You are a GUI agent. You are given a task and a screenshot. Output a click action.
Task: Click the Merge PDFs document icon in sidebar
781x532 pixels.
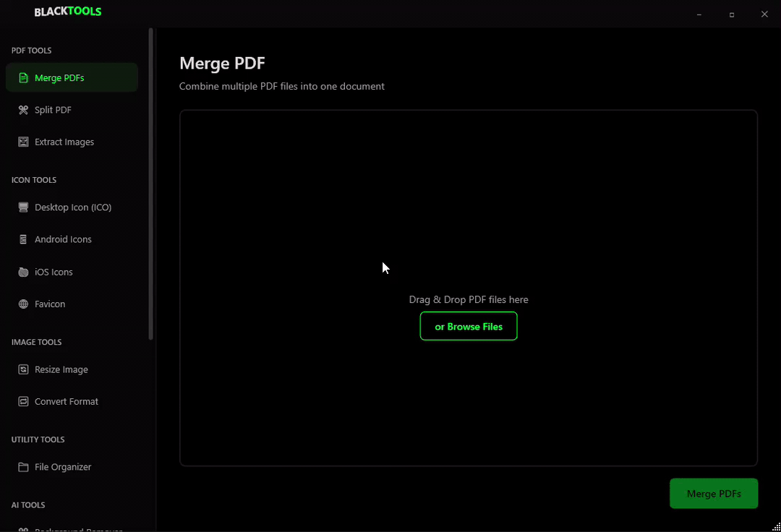click(23, 77)
